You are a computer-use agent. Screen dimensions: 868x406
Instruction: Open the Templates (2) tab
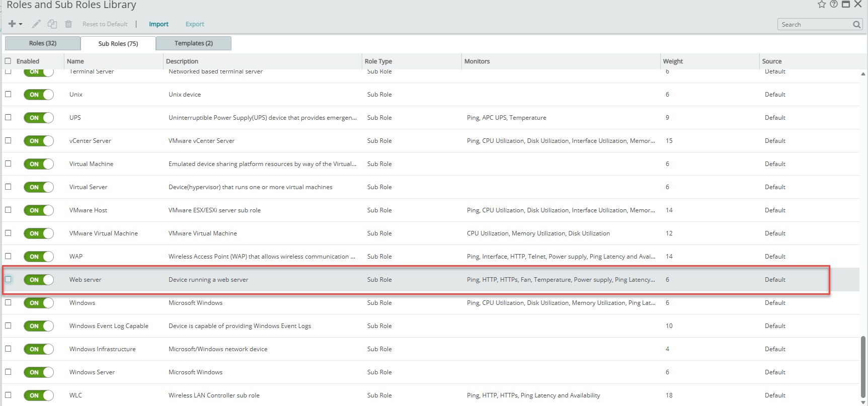coord(194,43)
